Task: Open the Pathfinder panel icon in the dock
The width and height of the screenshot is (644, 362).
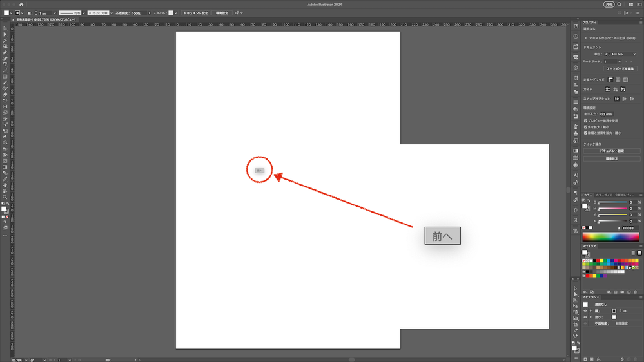Action: [x=576, y=92]
